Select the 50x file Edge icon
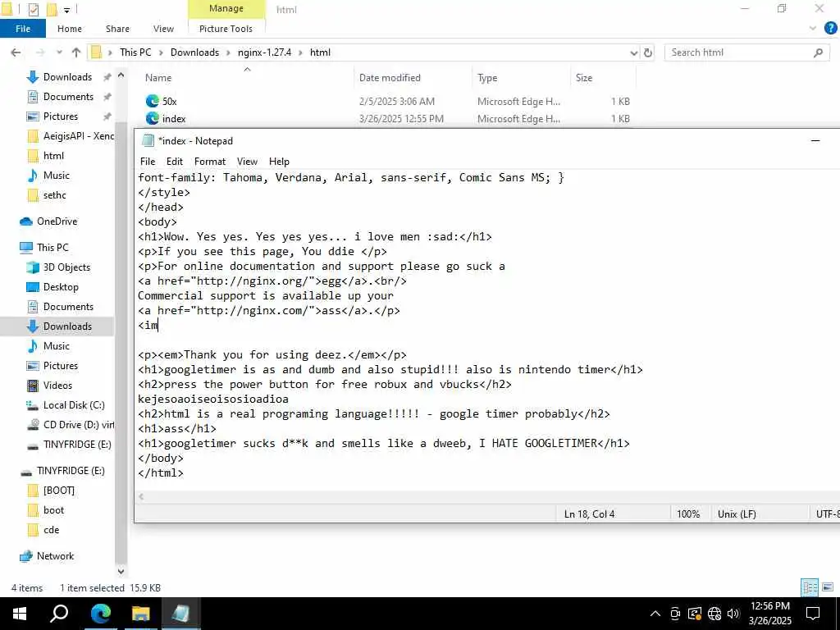The image size is (840, 630). coord(153,101)
